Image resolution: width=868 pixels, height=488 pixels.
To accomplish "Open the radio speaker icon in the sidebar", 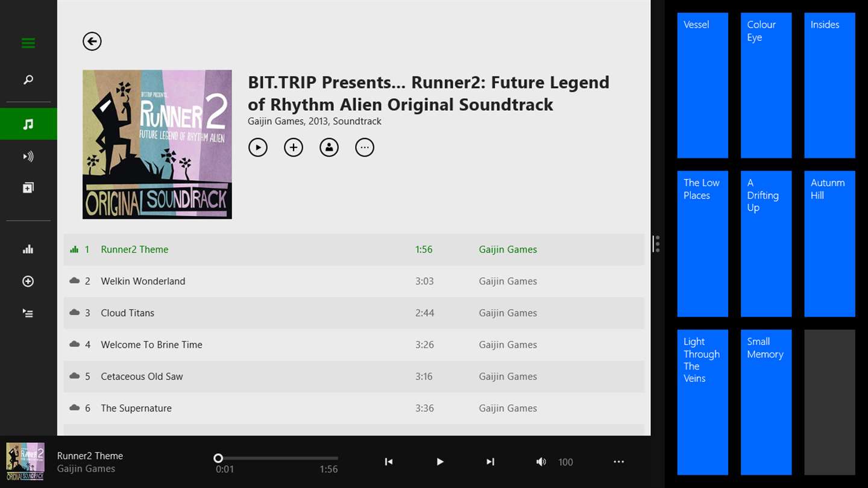I will 28,157.
